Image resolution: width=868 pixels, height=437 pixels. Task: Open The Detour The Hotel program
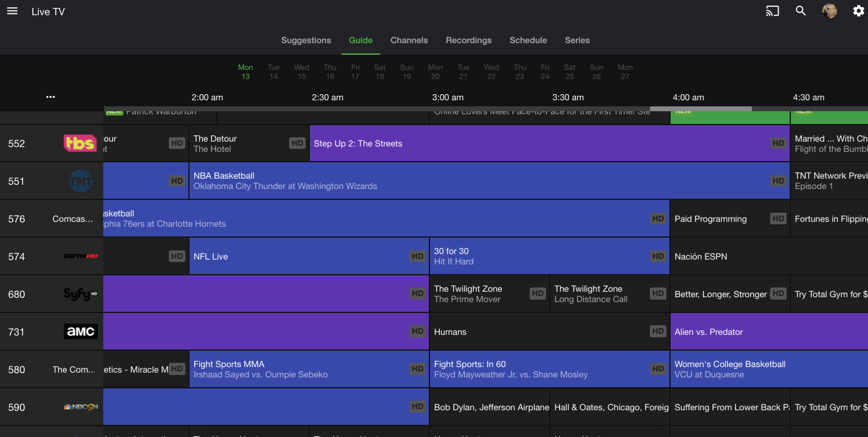(249, 143)
